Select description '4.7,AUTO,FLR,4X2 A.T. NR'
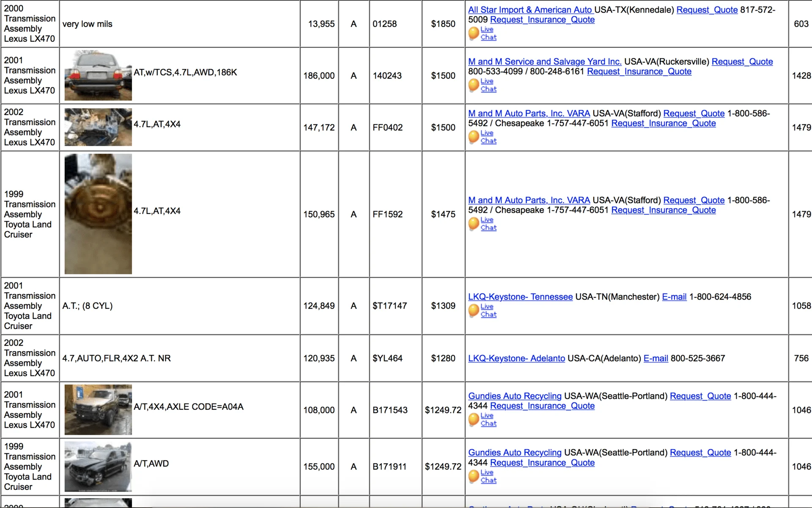 117,358
